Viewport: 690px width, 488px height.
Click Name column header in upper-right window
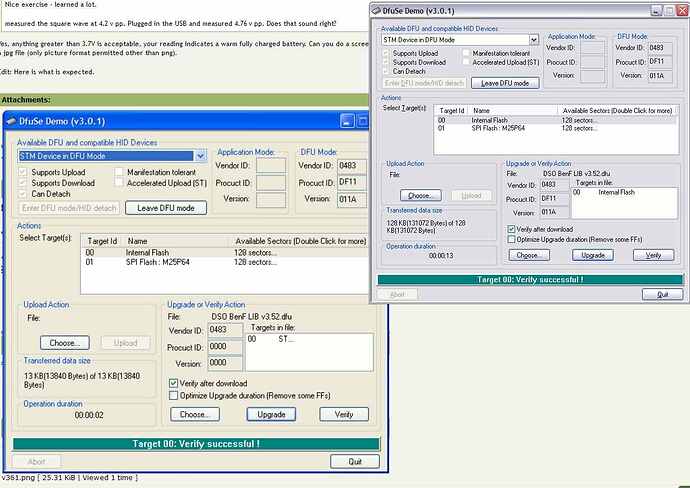point(513,110)
